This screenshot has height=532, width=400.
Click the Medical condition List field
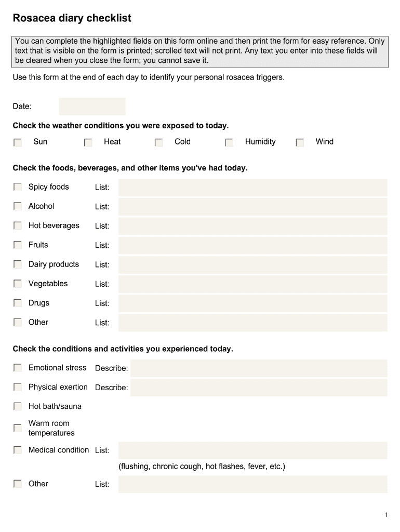point(252,450)
